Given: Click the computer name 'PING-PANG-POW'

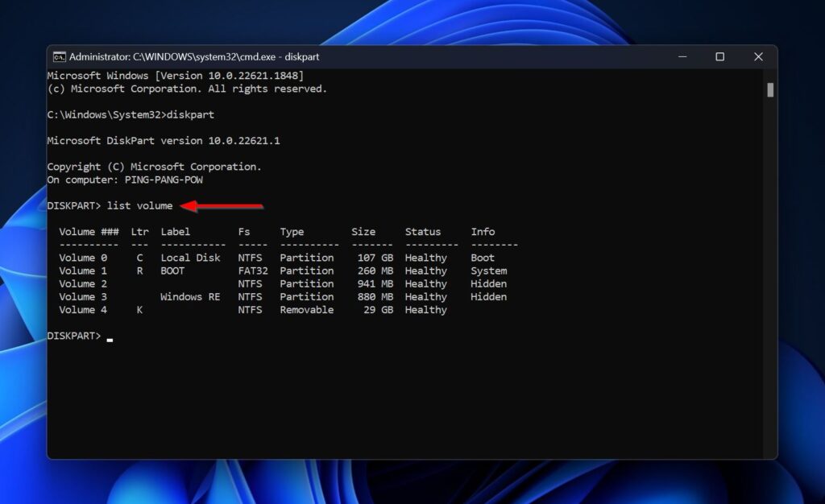Looking at the screenshot, I should coord(164,180).
